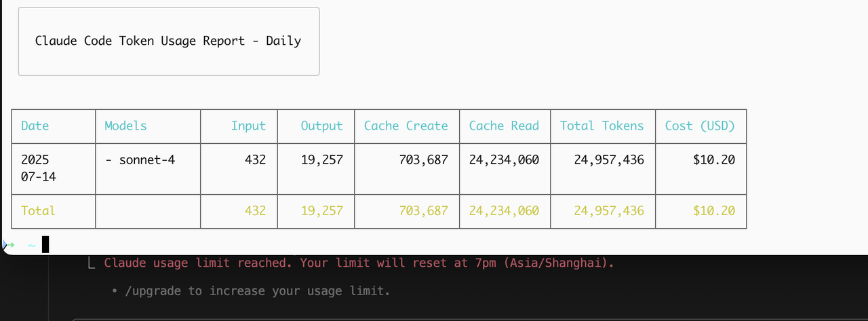Select input value 432 in the 2025 07-14 row

[256, 160]
